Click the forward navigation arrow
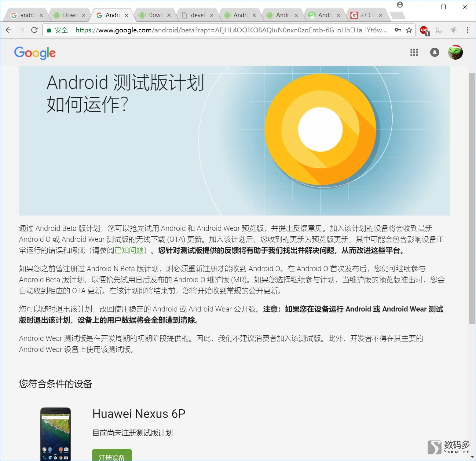Screen dimensions: 476x461 coord(21,30)
